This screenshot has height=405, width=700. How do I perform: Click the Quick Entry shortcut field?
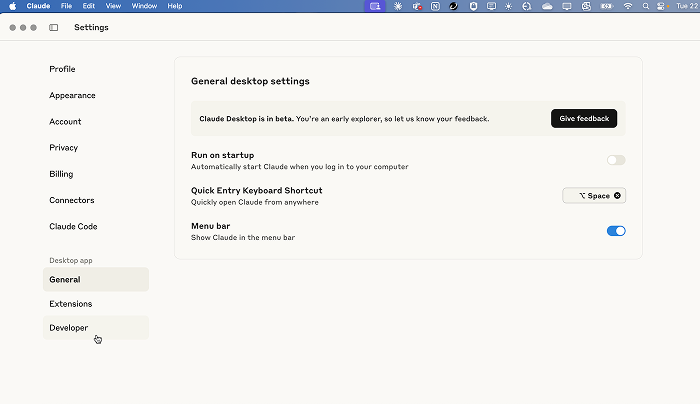pyautogui.click(x=594, y=196)
